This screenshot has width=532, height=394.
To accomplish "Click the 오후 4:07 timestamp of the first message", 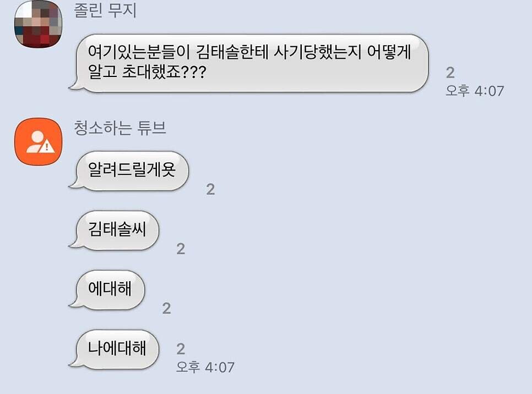I will pyautogui.click(x=475, y=91).
